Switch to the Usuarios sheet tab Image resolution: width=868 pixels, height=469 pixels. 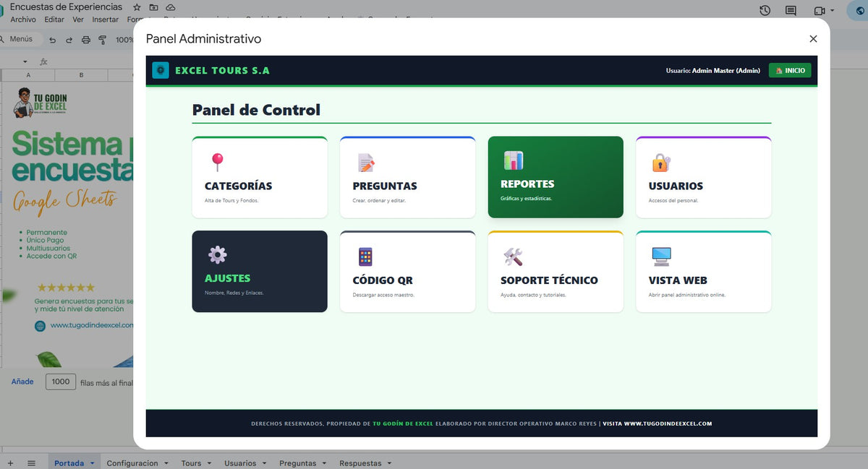(240, 463)
